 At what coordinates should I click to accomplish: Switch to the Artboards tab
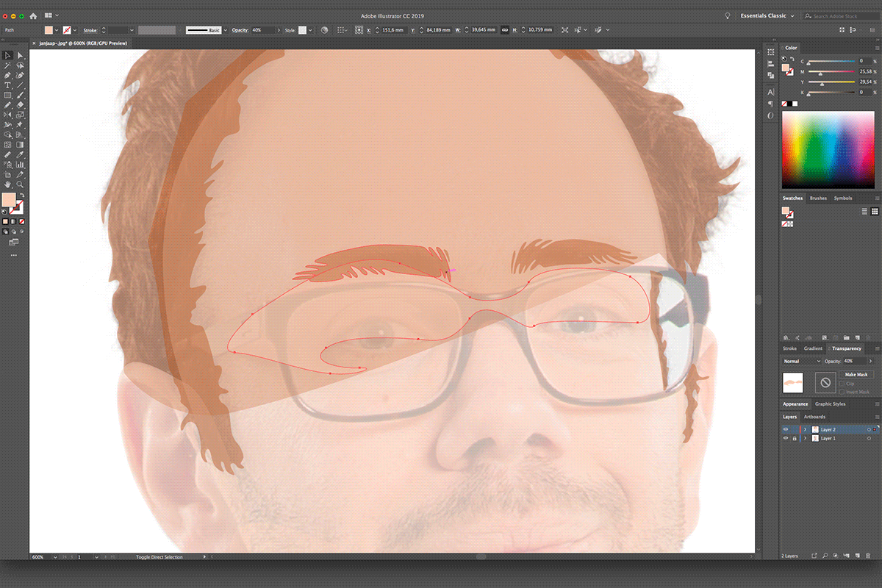tap(814, 417)
